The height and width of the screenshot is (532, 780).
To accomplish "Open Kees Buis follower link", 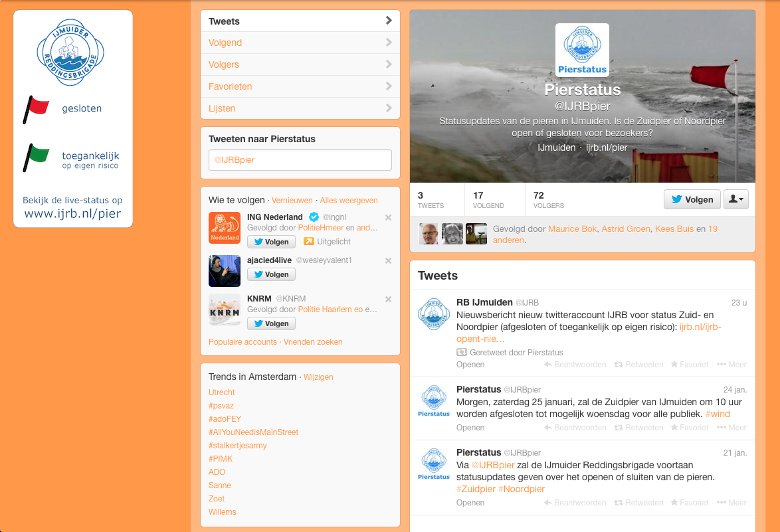I will pos(674,228).
